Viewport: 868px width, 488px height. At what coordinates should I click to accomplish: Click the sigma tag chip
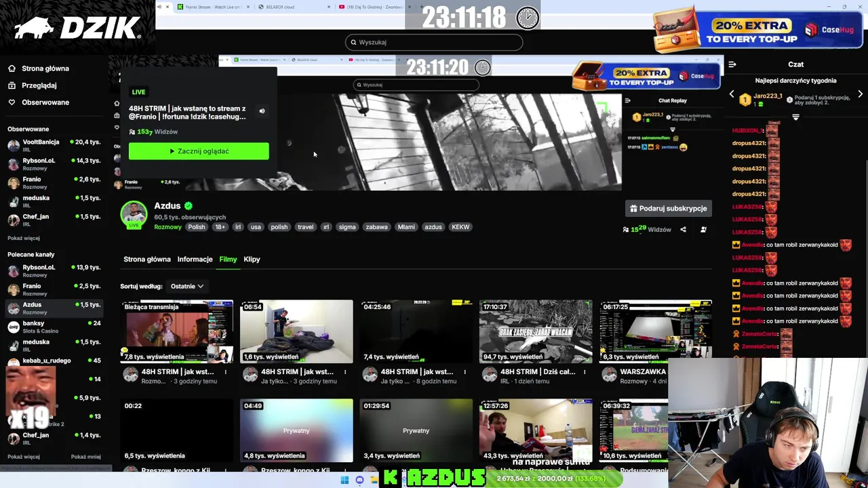click(347, 227)
